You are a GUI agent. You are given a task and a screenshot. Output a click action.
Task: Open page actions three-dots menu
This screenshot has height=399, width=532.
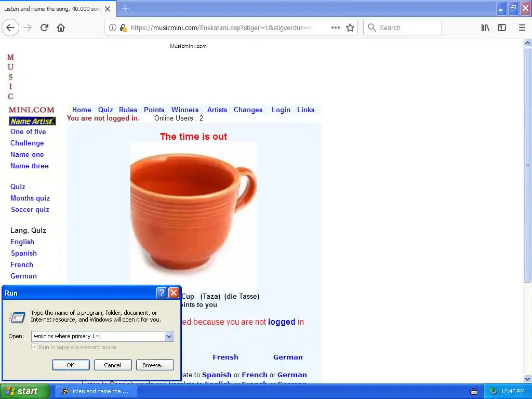point(335,28)
